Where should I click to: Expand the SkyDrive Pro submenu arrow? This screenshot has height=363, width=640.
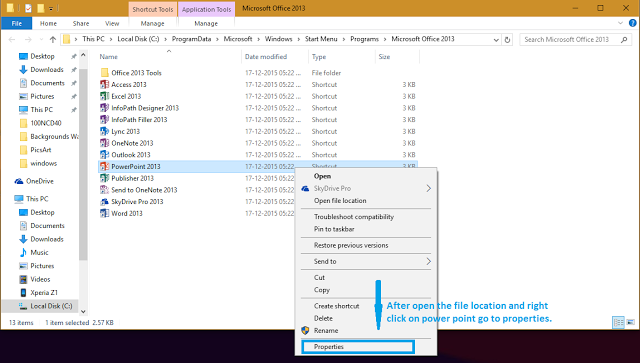click(x=428, y=188)
